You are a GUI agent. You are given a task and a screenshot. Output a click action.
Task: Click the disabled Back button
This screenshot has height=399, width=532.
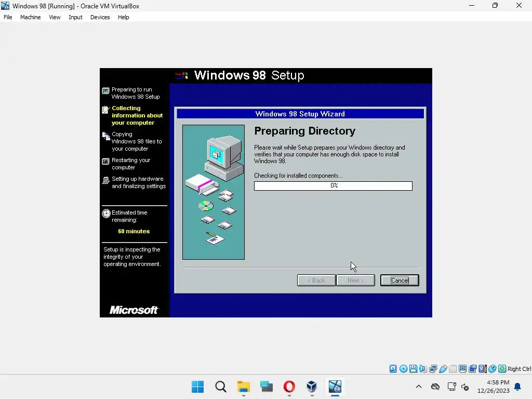point(316,280)
